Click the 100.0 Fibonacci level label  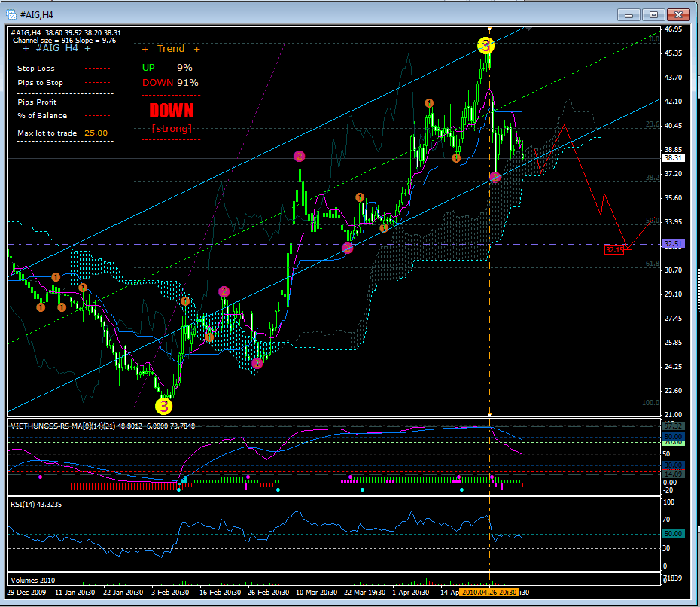(x=650, y=403)
